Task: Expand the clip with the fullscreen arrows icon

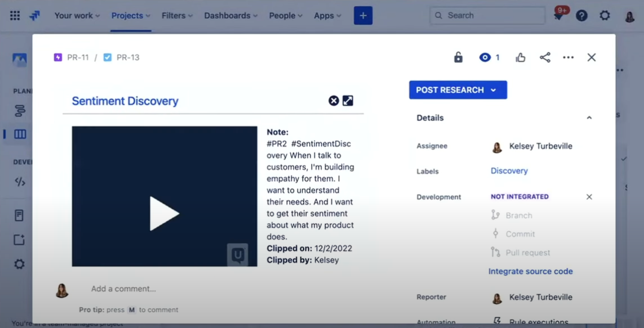Action: pos(348,101)
